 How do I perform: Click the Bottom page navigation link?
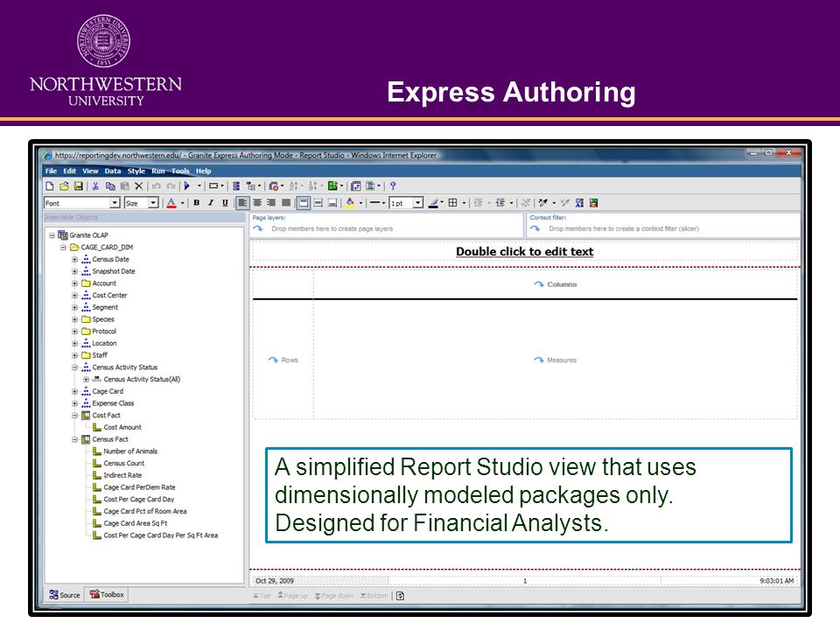[x=374, y=596]
